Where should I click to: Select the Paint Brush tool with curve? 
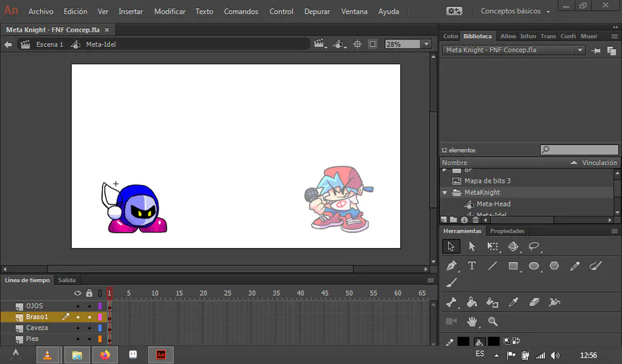596,266
